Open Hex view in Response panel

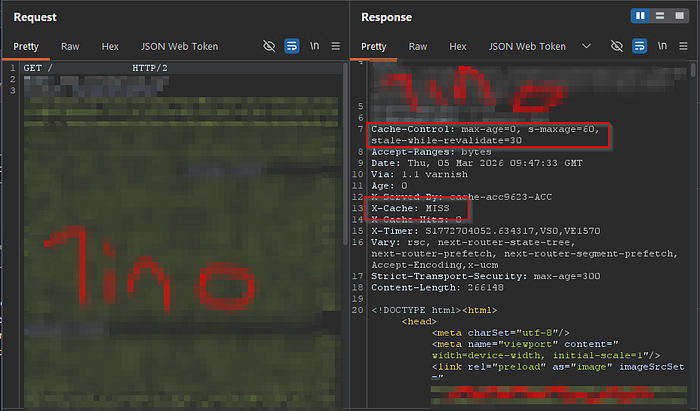tap(458, 46)
